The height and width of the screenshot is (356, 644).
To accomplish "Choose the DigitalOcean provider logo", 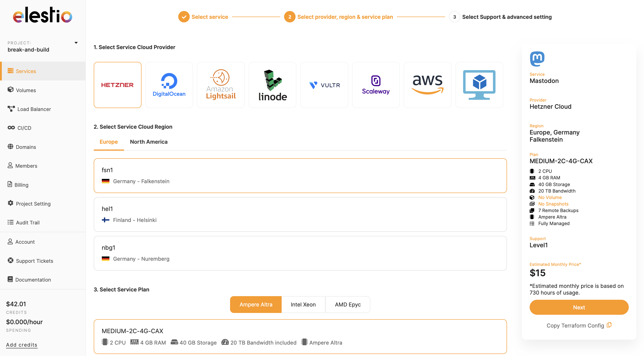I will click(x=169, y=85).
